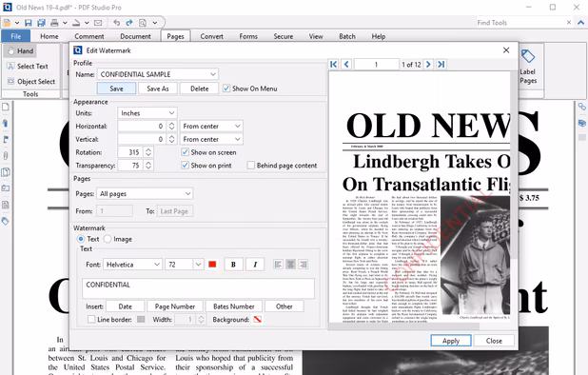This screenshot has width=588, height=375.
Task: Open the Document ribbon tab
Action: pyautogui.click(x=135, y=36)
